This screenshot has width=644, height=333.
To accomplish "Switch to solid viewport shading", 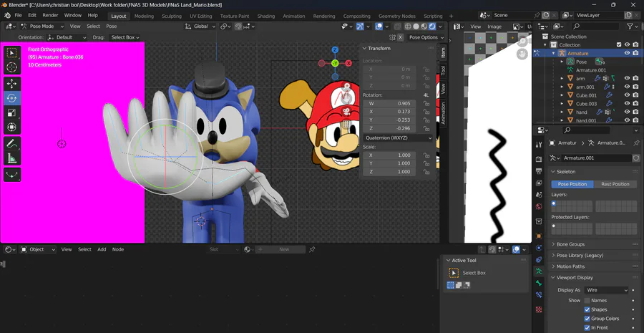I will [x=416, y=26].
